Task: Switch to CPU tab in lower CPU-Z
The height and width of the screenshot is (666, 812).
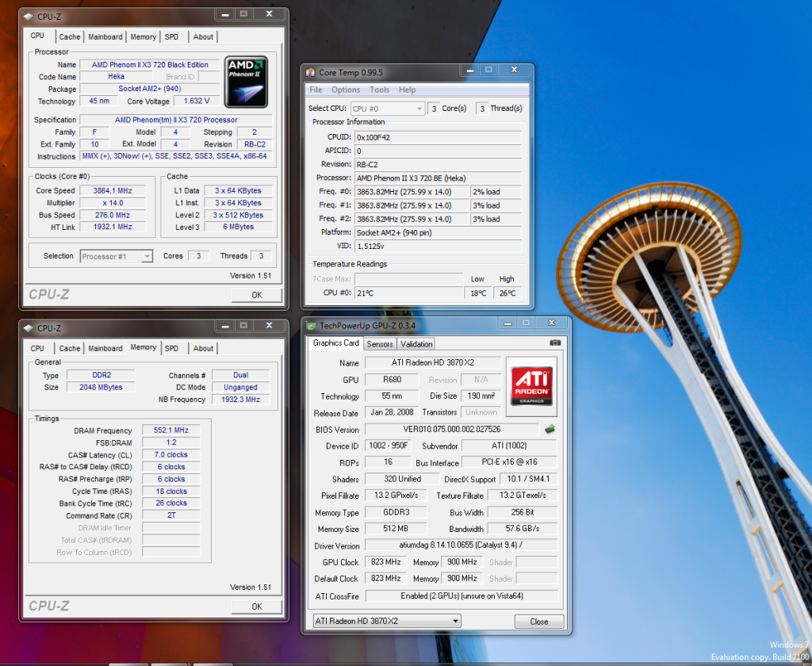Action: click(x=37, y=349)
